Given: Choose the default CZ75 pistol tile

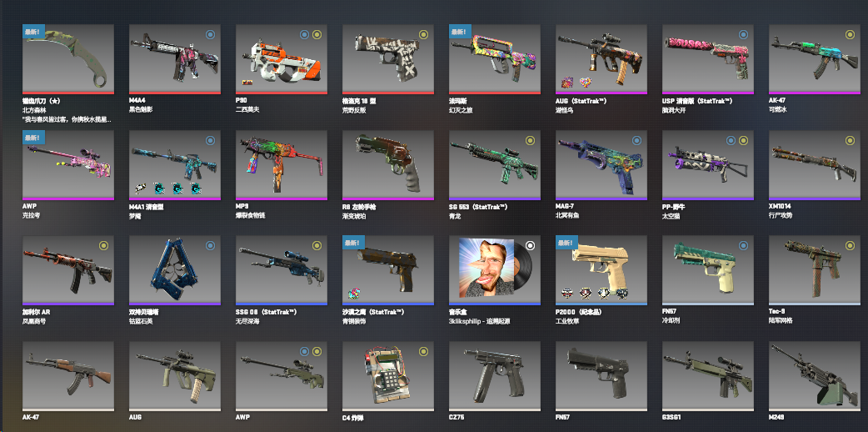Looking at the screenshot, I should point(494,376).
